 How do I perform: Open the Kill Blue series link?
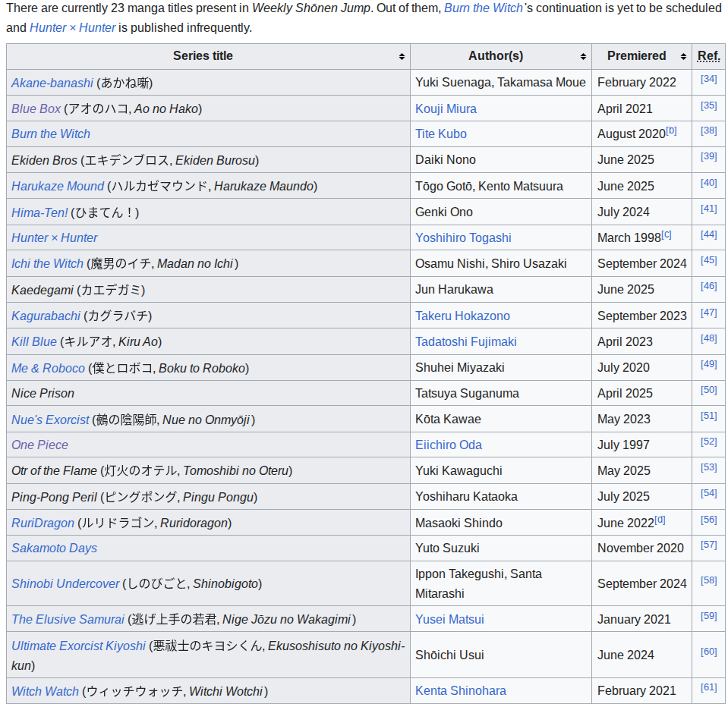34,342
